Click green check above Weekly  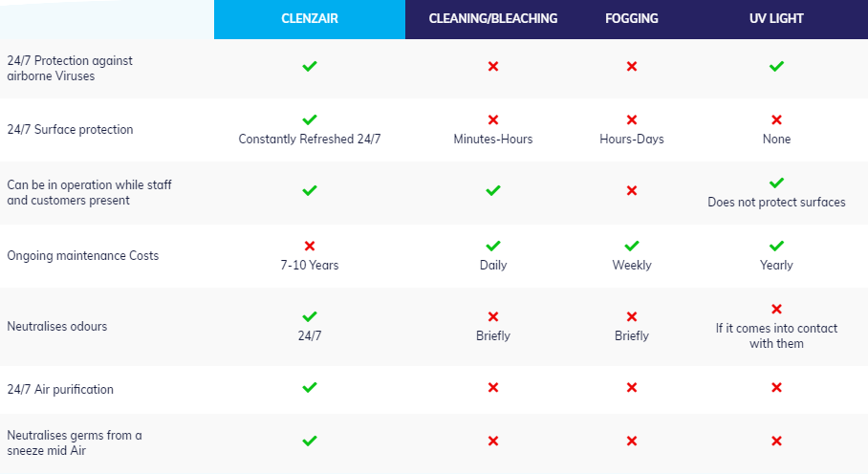[632, 246]
